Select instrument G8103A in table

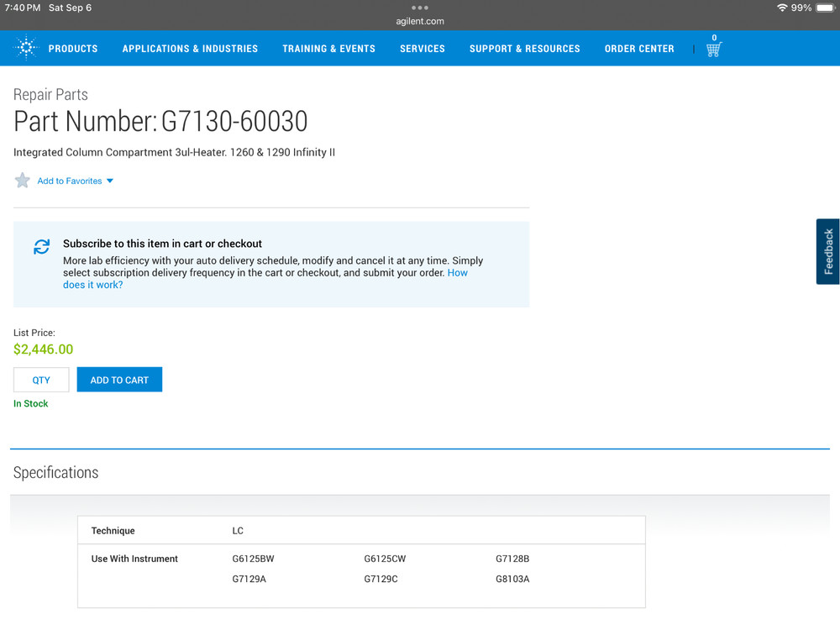tap(512, 579)
